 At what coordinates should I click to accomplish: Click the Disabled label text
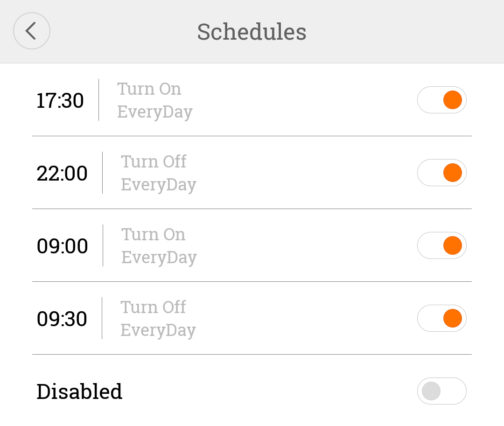(79, 391)
